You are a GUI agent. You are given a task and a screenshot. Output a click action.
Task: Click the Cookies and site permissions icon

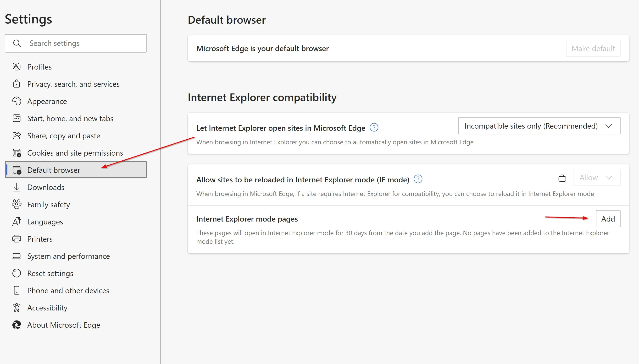click(17, 153)
